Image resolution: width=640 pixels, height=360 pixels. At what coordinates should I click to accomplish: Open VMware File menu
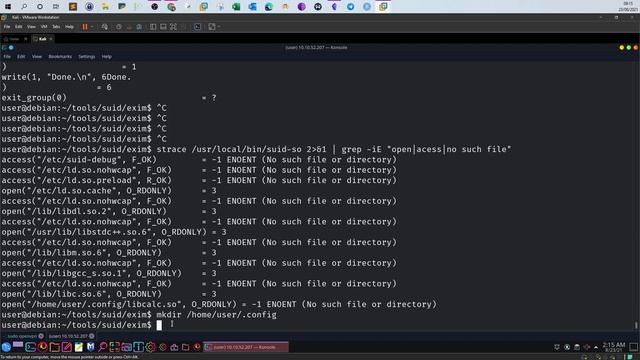pos(7,27)
